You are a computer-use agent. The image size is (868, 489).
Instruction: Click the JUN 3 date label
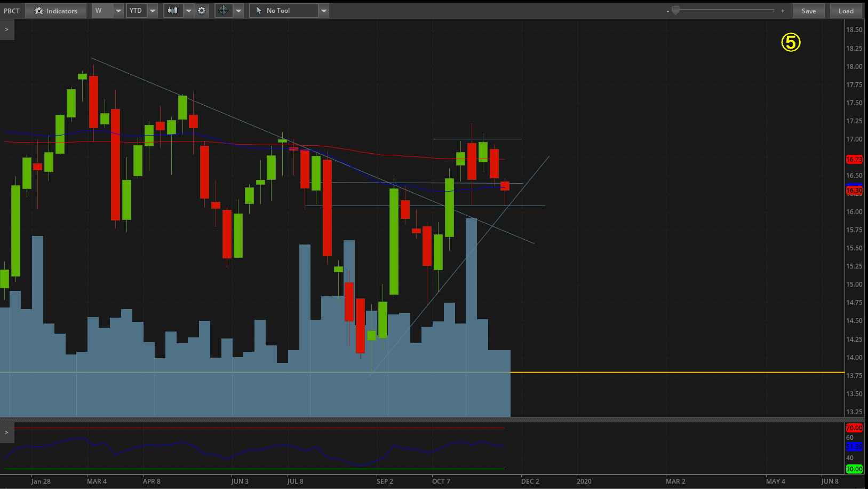click(240, 482)
